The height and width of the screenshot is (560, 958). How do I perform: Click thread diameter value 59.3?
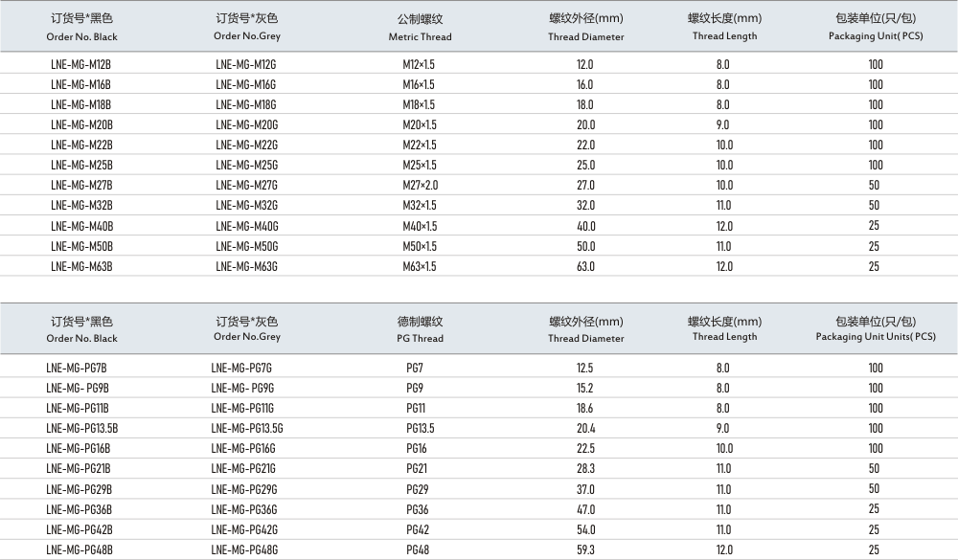click(585, 550)
